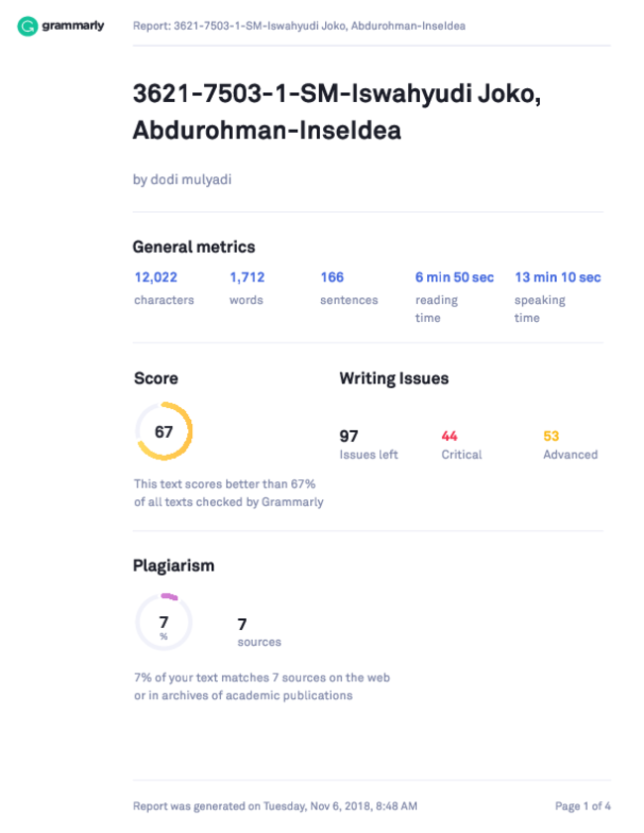Click the report title heading
The image size is (644, 833).
tap(337, 112)
